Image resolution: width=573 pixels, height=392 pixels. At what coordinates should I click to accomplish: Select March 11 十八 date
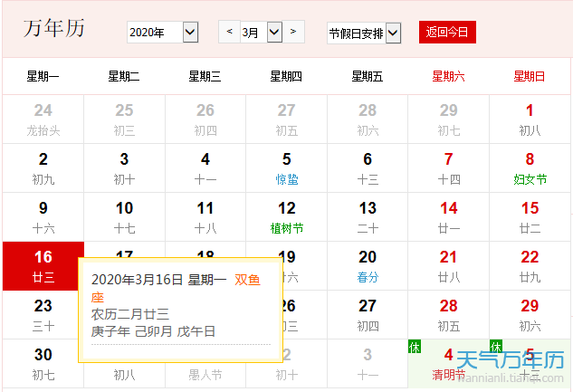[x=205, y=217]
